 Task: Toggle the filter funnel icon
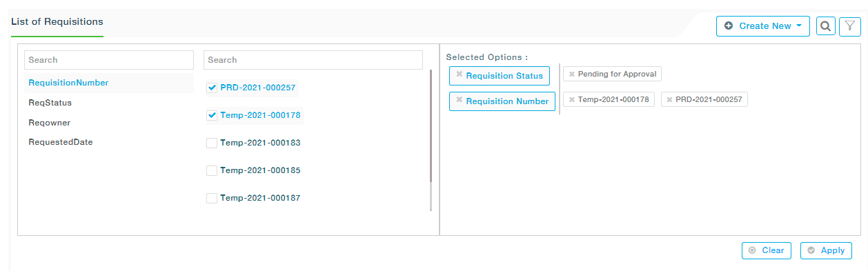[x=850, y=26]
